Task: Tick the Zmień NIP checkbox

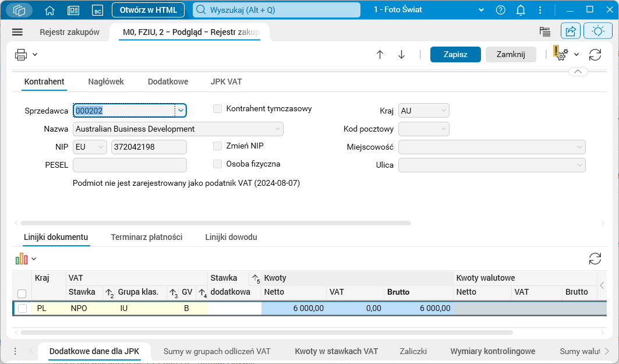Action: tap(218, 146)
